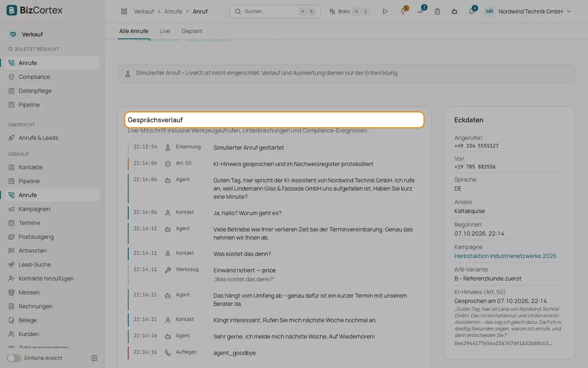The image size is (588, 368).
Task: Open Messen in the sidebar
Action: click(52, 292)
